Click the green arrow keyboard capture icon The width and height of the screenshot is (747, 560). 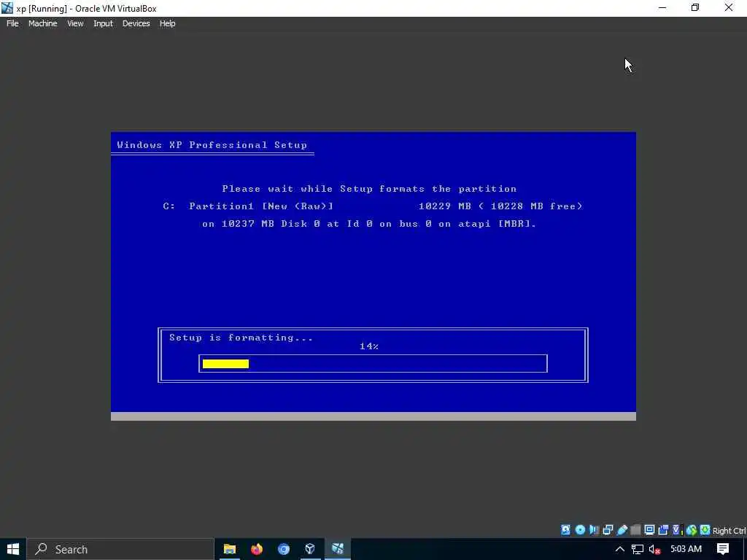[705, 530]
